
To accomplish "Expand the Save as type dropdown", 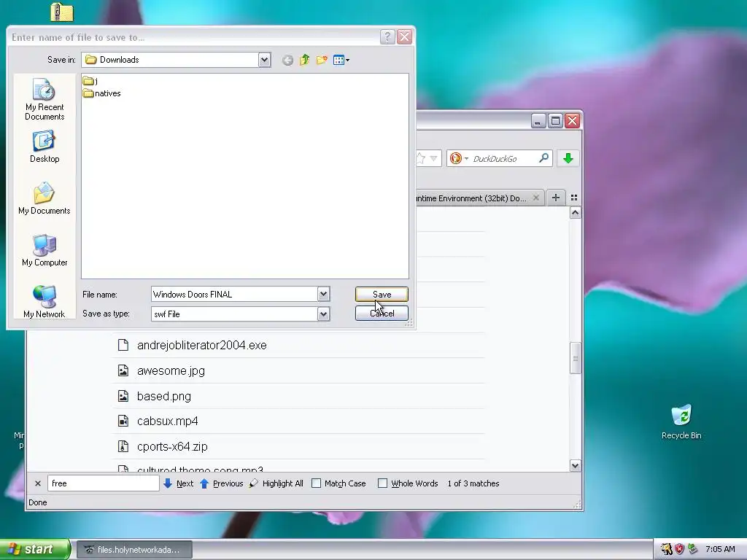I will (323, 314).
